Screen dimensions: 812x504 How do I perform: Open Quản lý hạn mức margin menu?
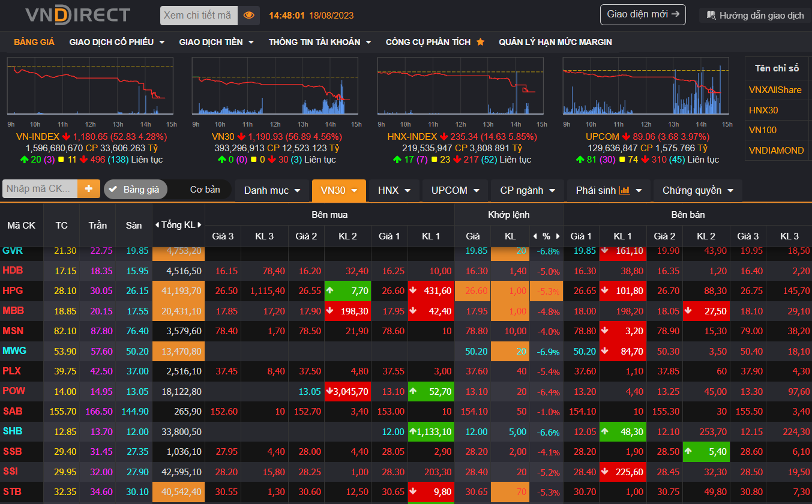pos(555,42)
